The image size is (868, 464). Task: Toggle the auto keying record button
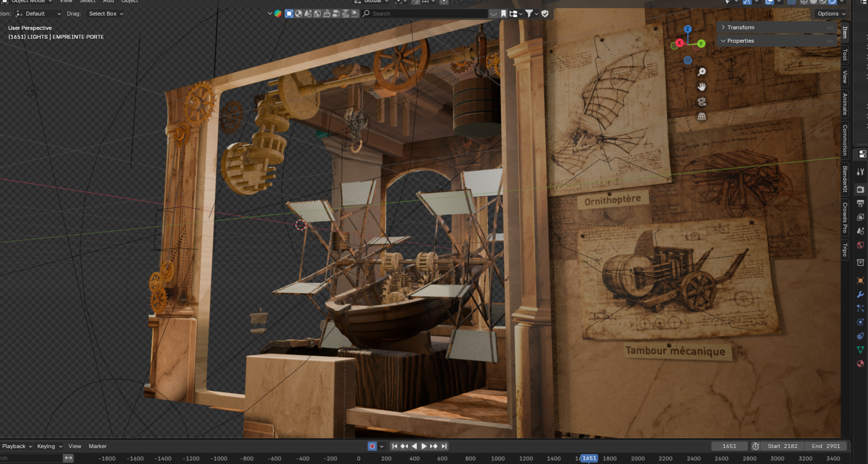[372, 446]
